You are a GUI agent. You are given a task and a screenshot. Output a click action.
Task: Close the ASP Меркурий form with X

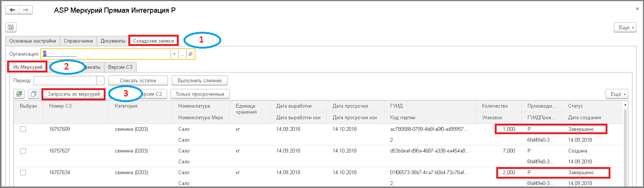[637, 9]
